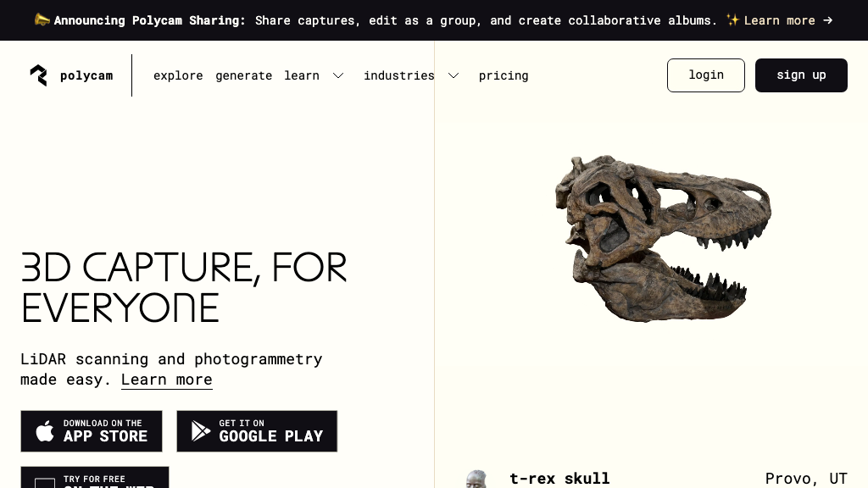Image resolution: width=868 pixels, height=488 pixels.
Task: Open the pricing page
Action: (x=504, y=75)
